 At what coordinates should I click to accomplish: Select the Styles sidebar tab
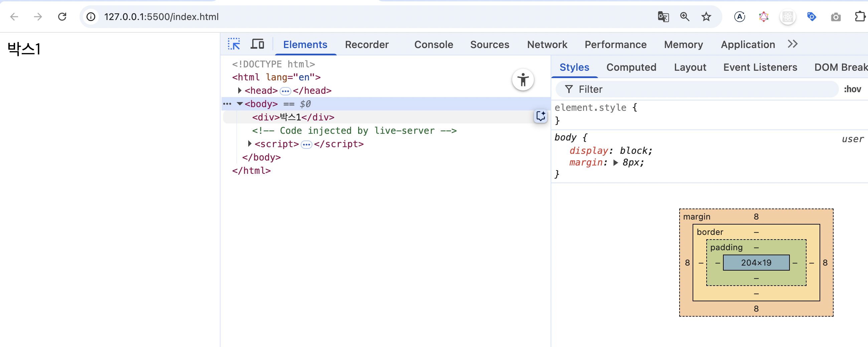pyautogui.click(x=574, y=67)
